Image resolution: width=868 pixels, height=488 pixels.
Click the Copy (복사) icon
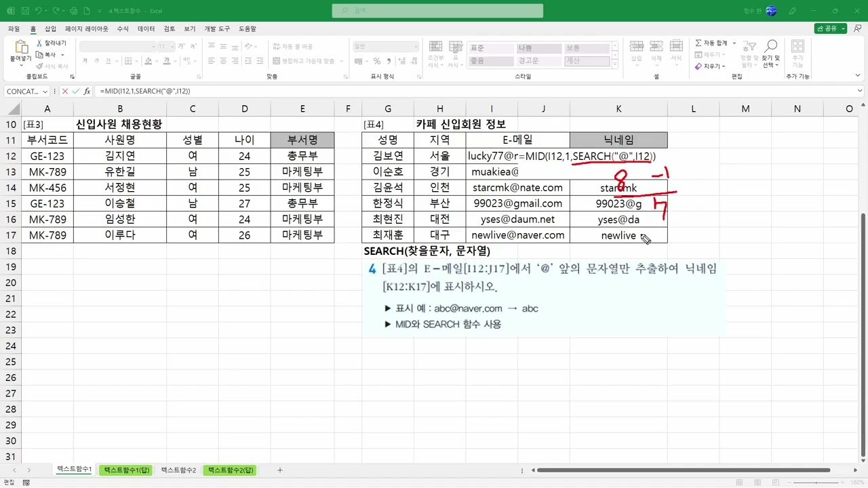[x=39, y=55]
